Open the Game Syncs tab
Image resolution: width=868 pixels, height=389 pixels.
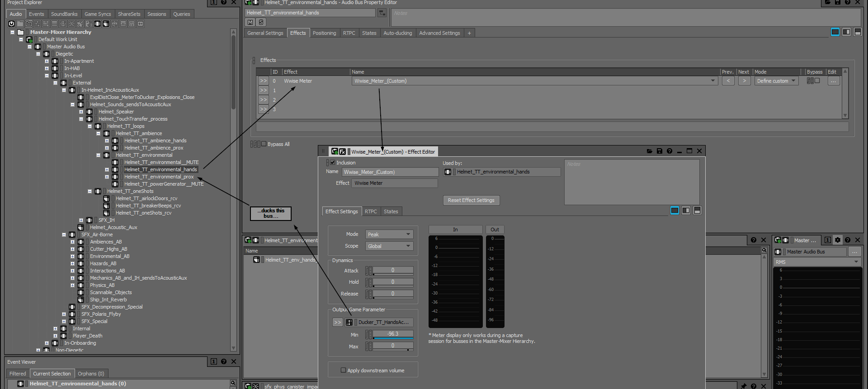[x=98, y=14]
